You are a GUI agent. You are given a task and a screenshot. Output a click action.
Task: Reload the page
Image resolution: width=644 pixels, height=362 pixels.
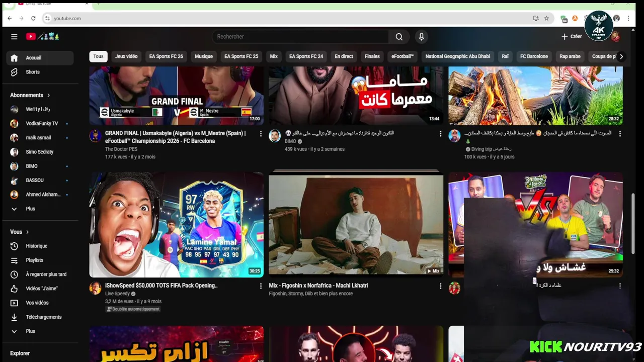tap(33, 18)
